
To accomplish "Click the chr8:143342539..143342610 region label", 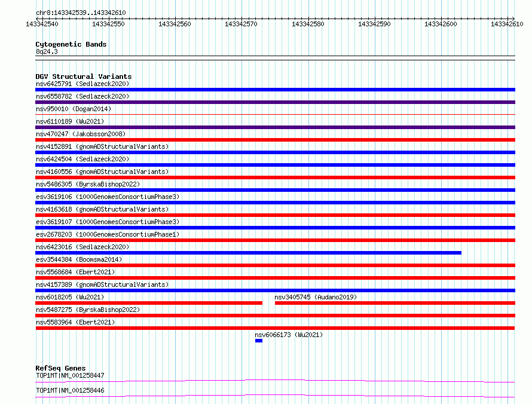I will pyautogui.click(x=81, y=13).
